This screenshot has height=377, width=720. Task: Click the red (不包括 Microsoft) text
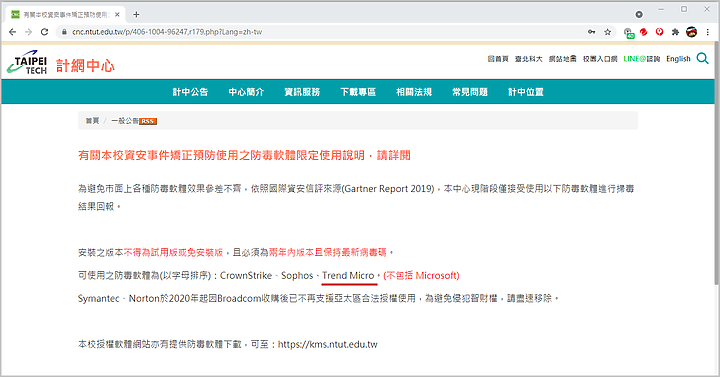[x=421, y=276]
